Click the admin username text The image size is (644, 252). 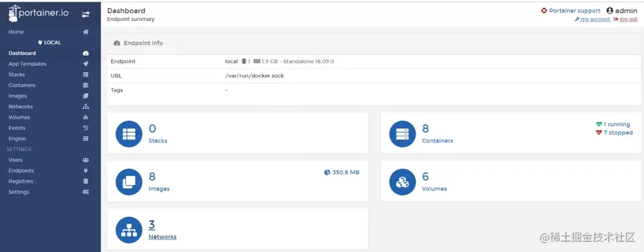(626, 11)
